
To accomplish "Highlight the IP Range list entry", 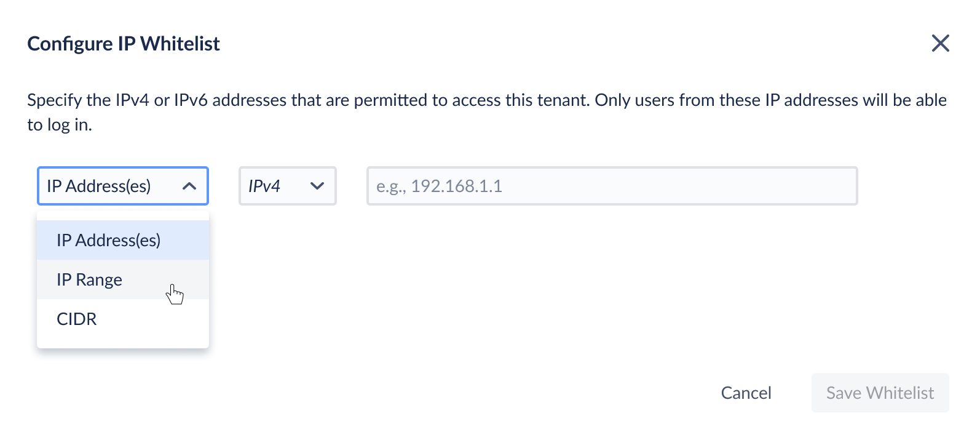I will (x=123, y=279).
